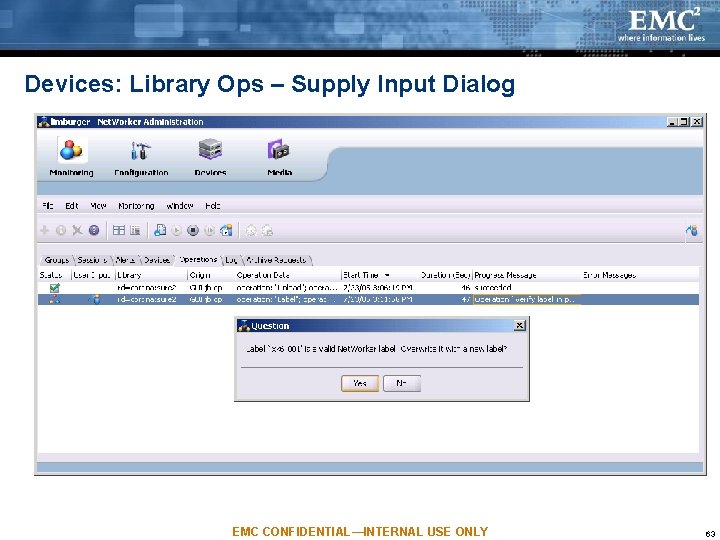Click the duration value 46 cell
Image resolution: width=720 pixels, height=540 pixels.
tap(445, 288)
